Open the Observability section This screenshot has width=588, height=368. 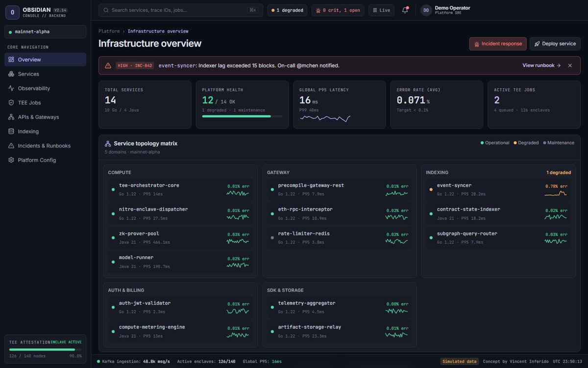(x=45, y=88)
